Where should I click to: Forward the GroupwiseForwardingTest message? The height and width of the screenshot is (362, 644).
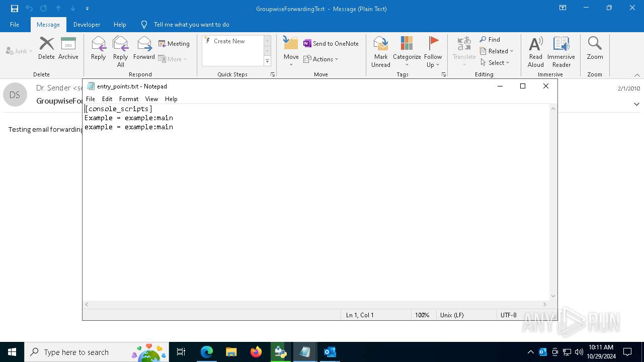tap(144, 48)
